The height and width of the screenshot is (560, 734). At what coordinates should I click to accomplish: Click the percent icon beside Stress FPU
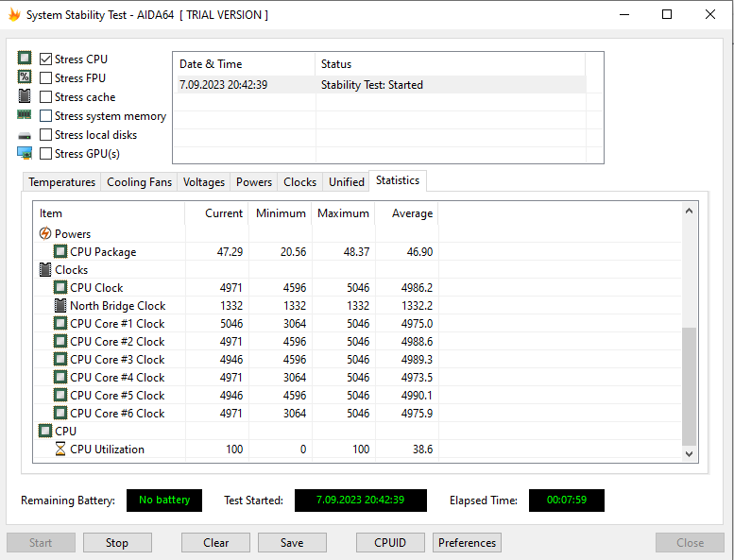coord(25,76)
